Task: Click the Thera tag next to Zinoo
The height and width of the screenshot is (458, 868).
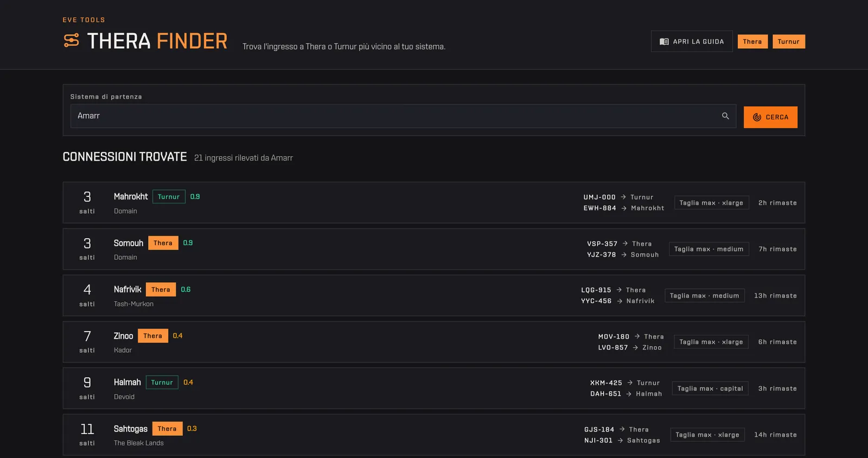Action: 153,336
